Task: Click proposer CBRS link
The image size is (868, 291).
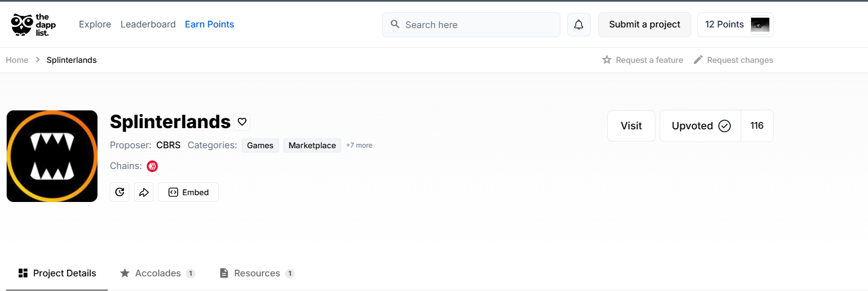Action: click(168, 145)
